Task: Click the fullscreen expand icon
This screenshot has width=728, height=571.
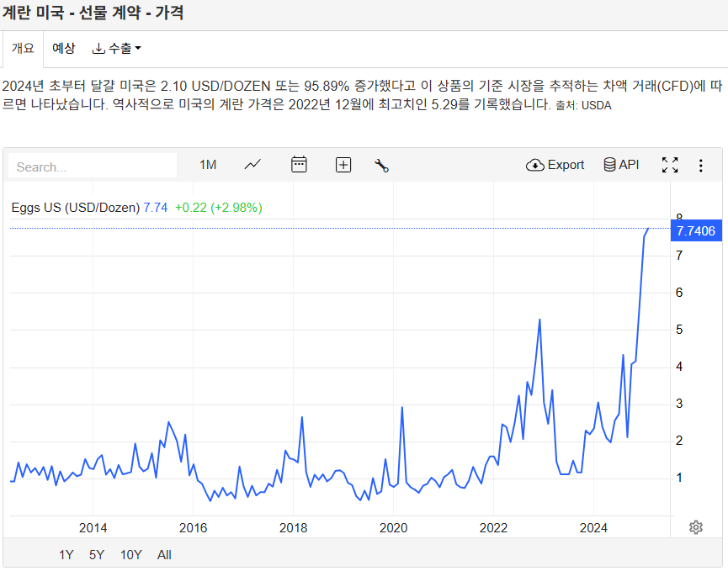Action: coord(670,165)
